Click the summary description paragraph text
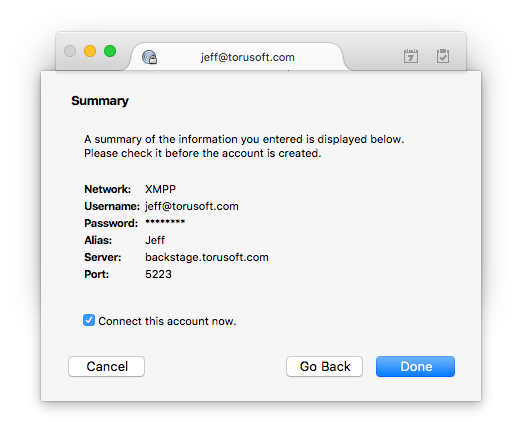Image resolution: width=522 pixels, height=422 pixels. [244, 146]
